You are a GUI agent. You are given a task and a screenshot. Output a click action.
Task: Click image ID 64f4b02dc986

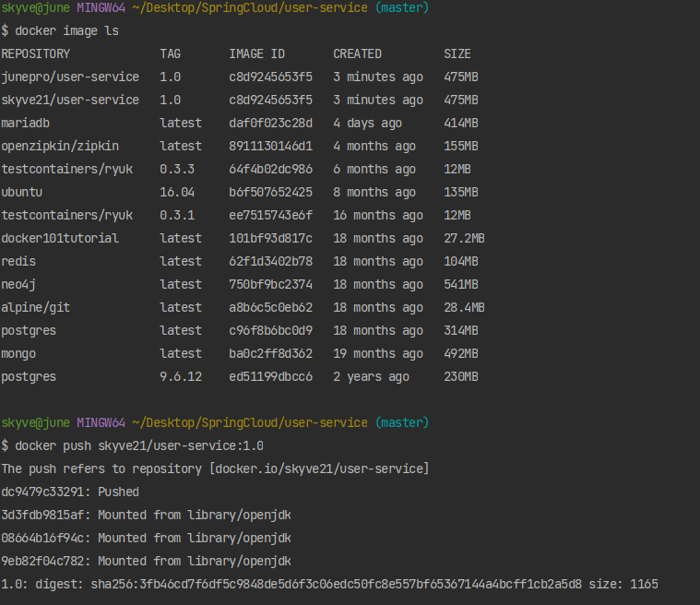tap(270, 169)
